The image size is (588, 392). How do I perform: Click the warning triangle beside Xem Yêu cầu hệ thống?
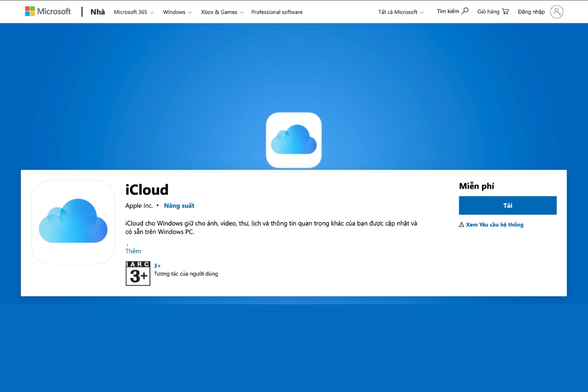pyautogui.click(x=461, y=224)
